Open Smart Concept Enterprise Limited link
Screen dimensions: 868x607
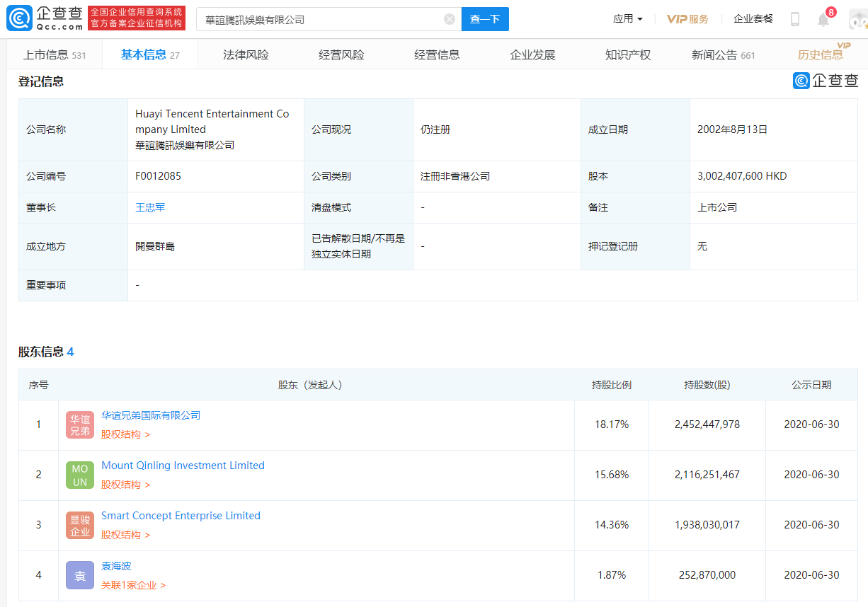click(x=181, y=516)
